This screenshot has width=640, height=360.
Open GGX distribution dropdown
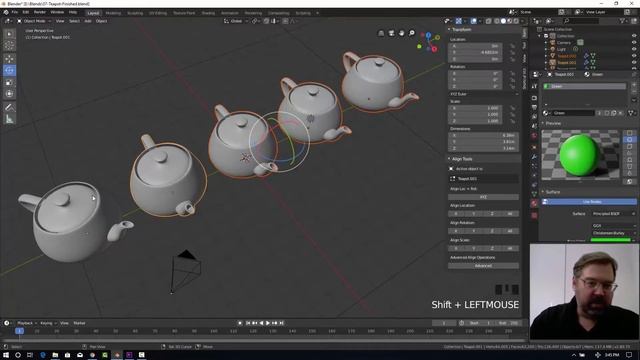pyautogui.click(x=614, y=225)
